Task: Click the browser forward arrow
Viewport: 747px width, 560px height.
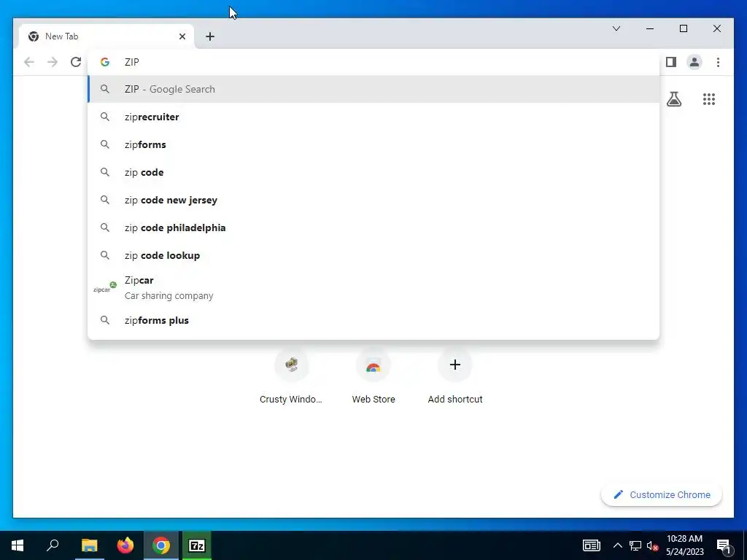Action: click(53, 62)
